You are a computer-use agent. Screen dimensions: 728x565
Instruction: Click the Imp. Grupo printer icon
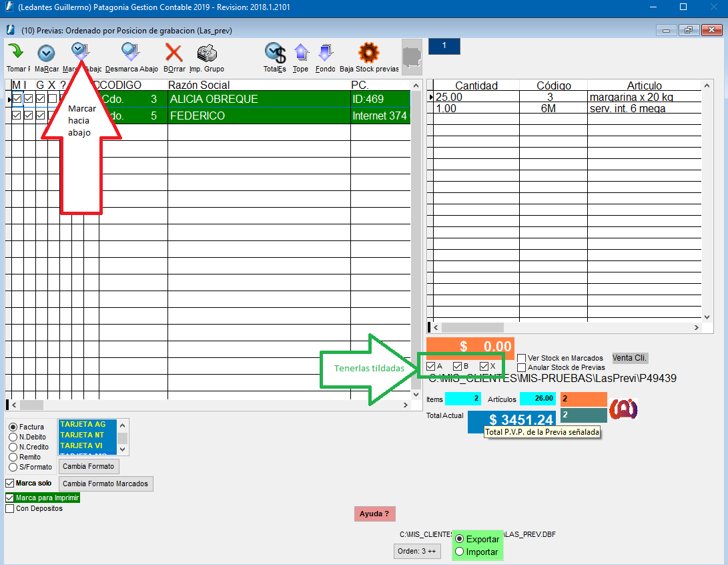coord(207,53)
